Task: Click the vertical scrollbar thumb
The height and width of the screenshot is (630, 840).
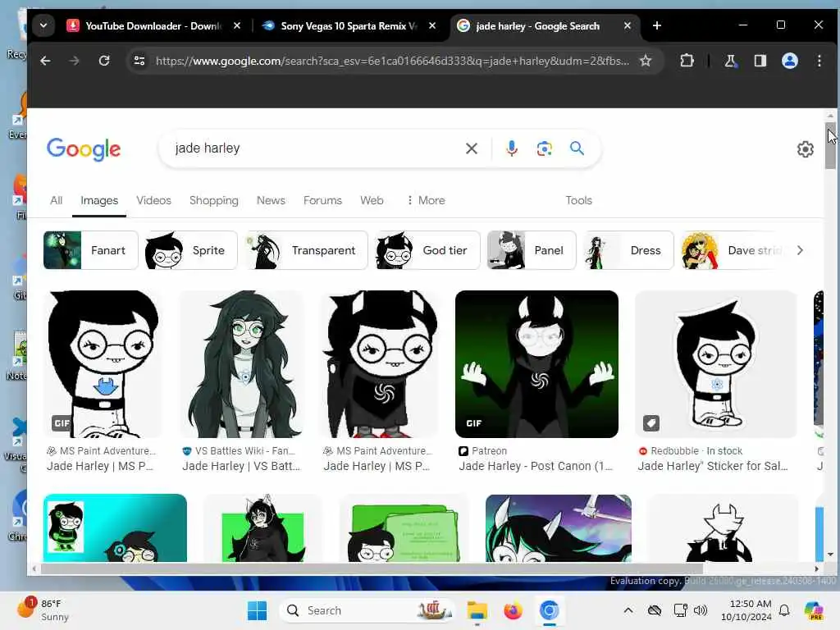Action: 830,146
